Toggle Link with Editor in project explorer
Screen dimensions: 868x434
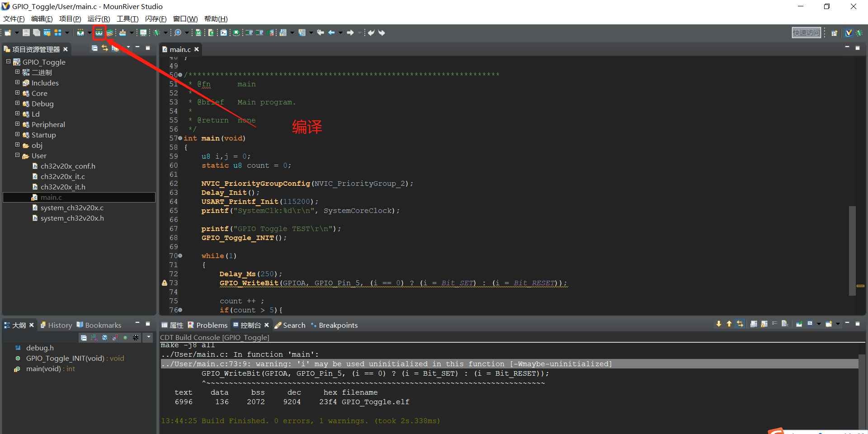[105, 48]
